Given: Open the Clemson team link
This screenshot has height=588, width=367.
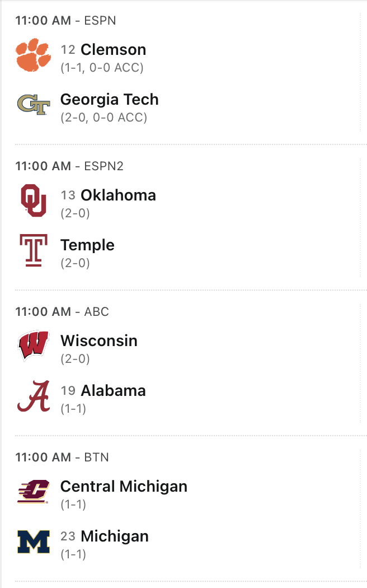Looking at the screenshot, I should point(113,49).
